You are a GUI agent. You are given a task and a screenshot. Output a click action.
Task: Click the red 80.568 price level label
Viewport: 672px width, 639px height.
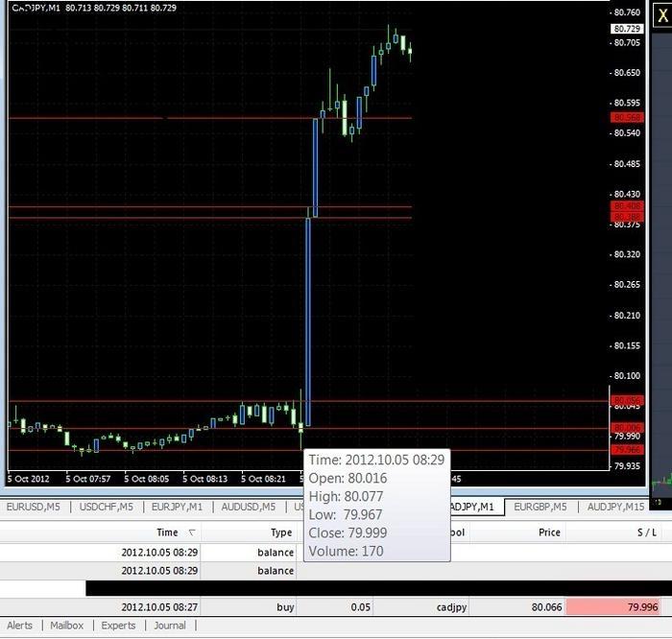click(627, 117)
